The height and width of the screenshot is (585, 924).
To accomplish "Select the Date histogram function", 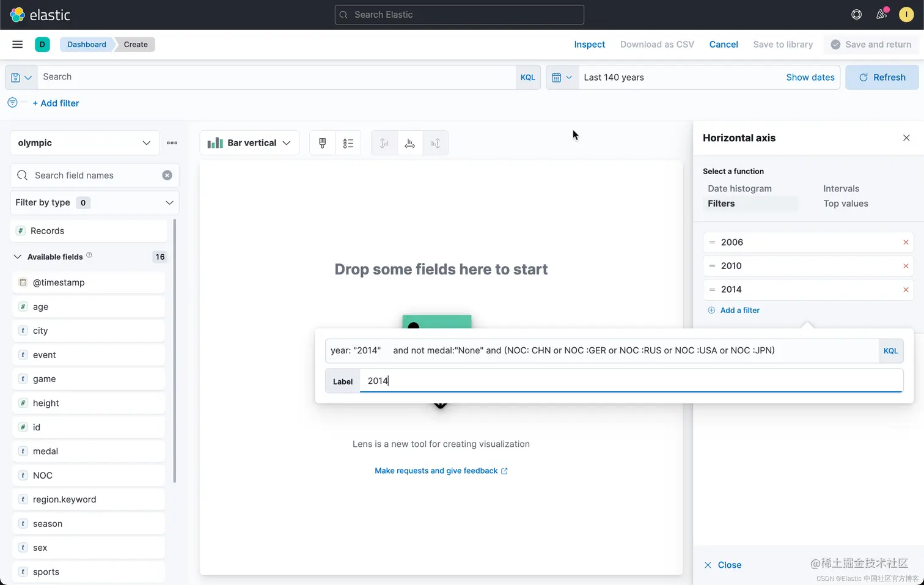I will point(739,188).
